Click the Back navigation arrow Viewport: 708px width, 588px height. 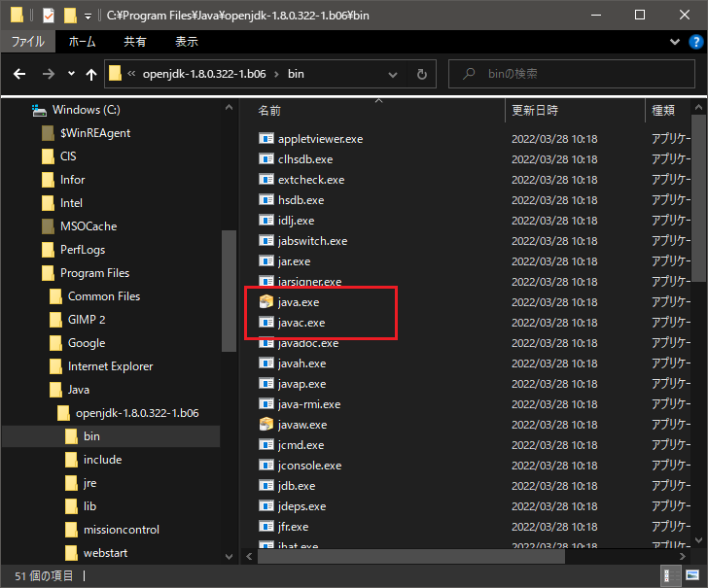point(21,74)
